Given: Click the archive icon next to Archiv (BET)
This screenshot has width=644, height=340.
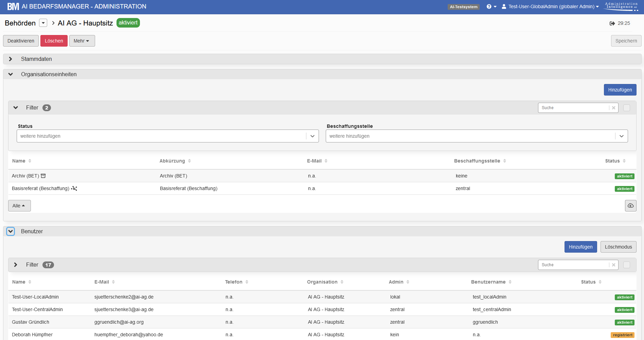Looking at the screenshot, I should [43, 176].
